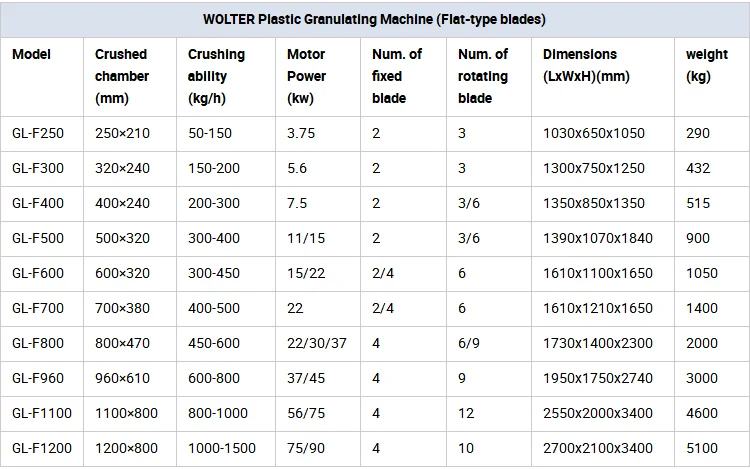Select the 2700x2100x3400 dimensions cell
Image resolution: width=750 pixels, height=469 pixels.
point(597,449)
